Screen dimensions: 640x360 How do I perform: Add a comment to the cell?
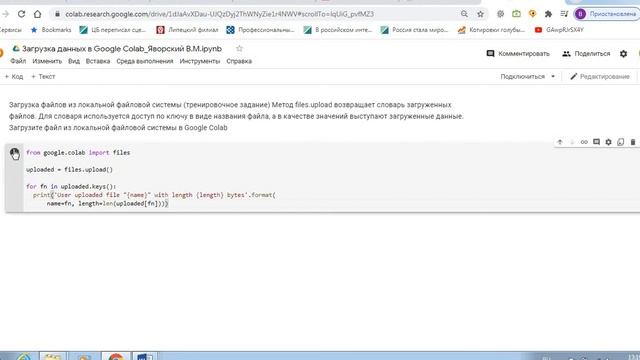coord(596,142)
